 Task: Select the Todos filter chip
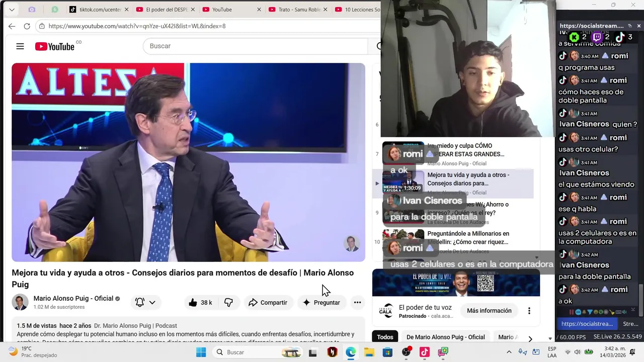tap(385, 337)
